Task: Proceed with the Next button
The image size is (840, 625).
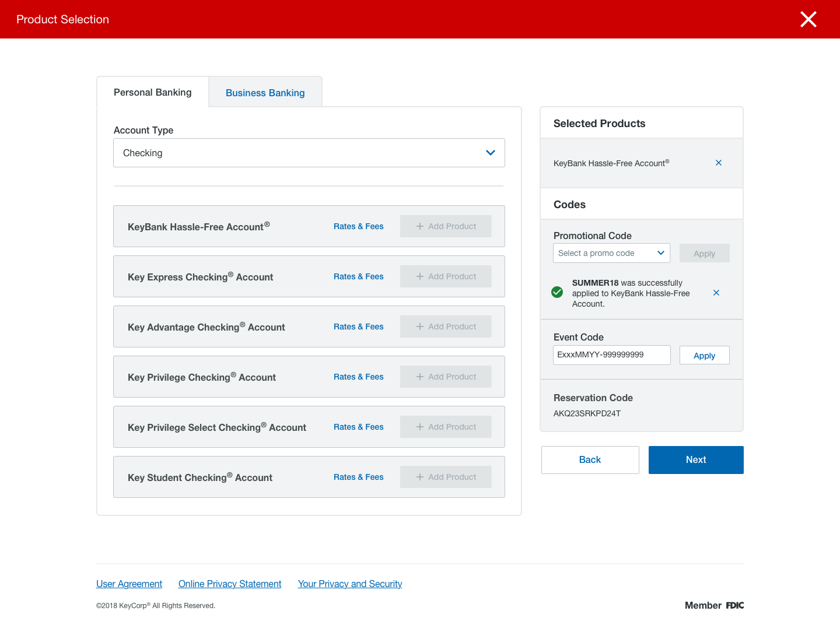Action: tap(696, 460)
